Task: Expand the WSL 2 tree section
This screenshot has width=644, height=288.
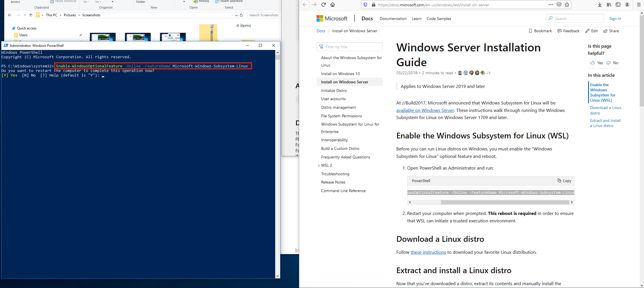Action: [x=319, y=165]
